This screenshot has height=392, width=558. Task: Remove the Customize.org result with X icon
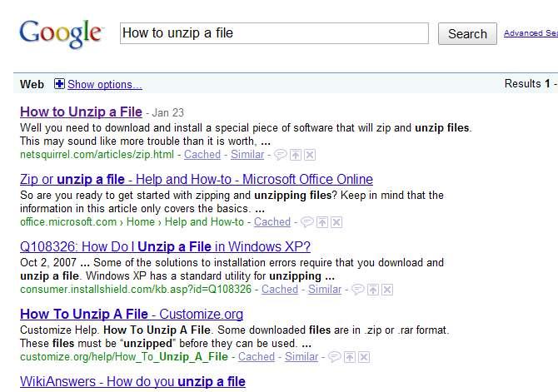click(363, 357)
